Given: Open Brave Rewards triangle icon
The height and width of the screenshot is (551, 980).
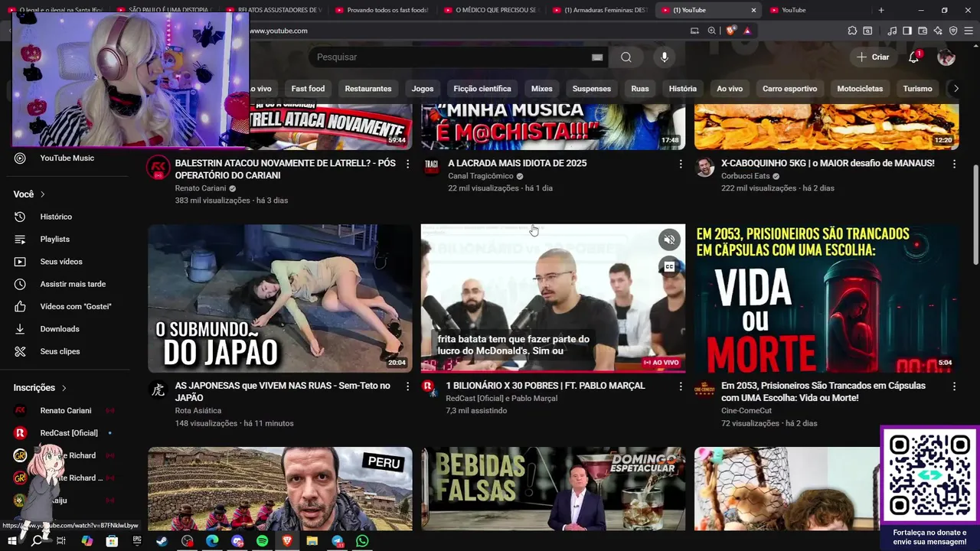Looking at the screenshot, I should point(747,31).
